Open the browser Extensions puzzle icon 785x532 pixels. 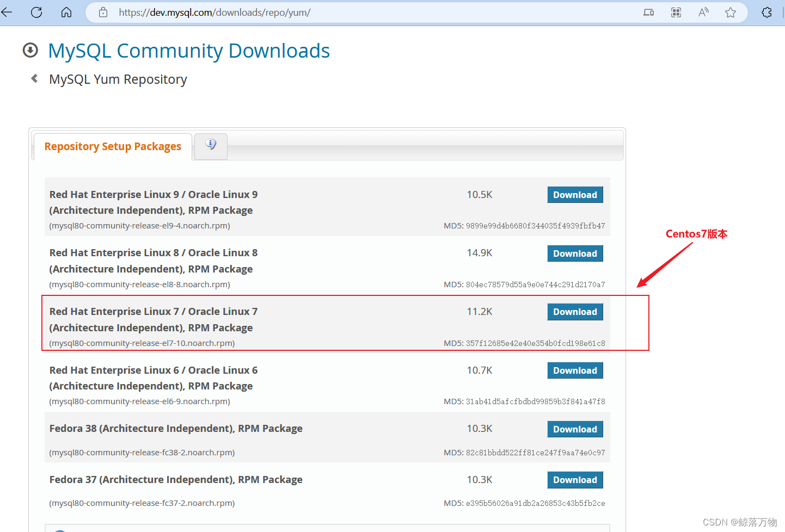[x=767, y=12]
